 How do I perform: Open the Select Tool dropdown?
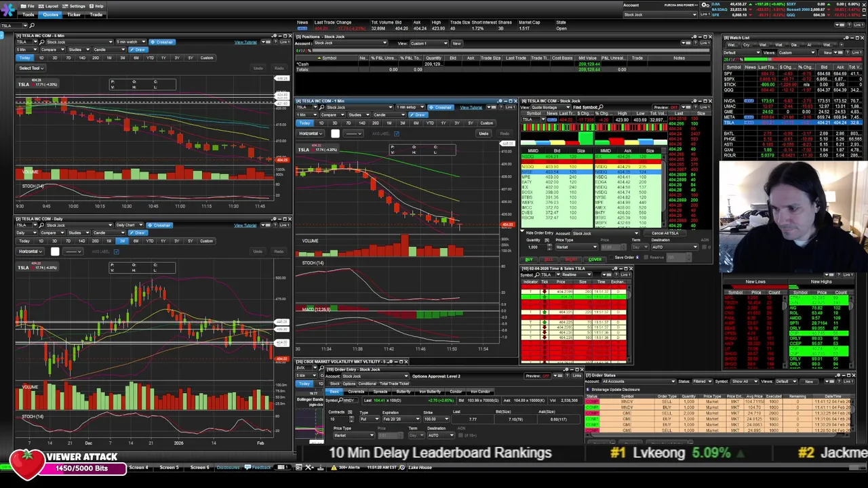point(31,68)
